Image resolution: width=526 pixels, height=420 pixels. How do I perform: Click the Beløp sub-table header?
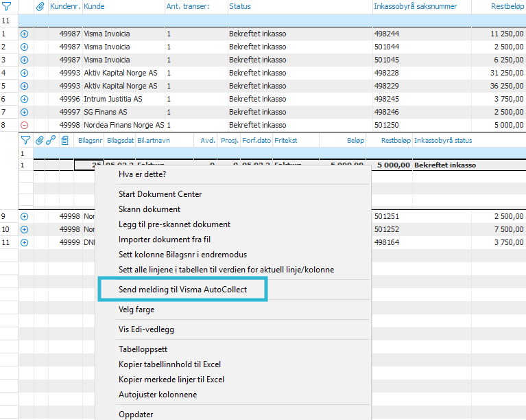(x=355, y=140)
